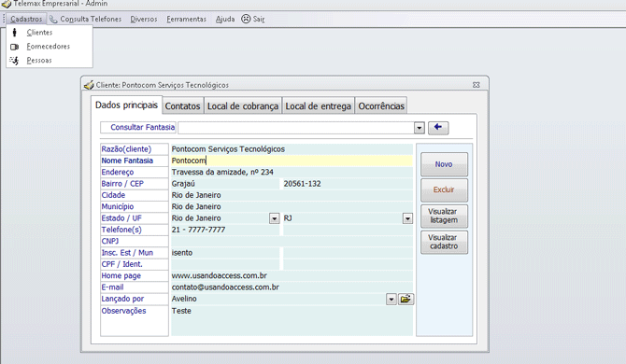Click the 'CPF / Ident.' label
Viewport: 626px width, 364px height.
(x=121, y=264)
